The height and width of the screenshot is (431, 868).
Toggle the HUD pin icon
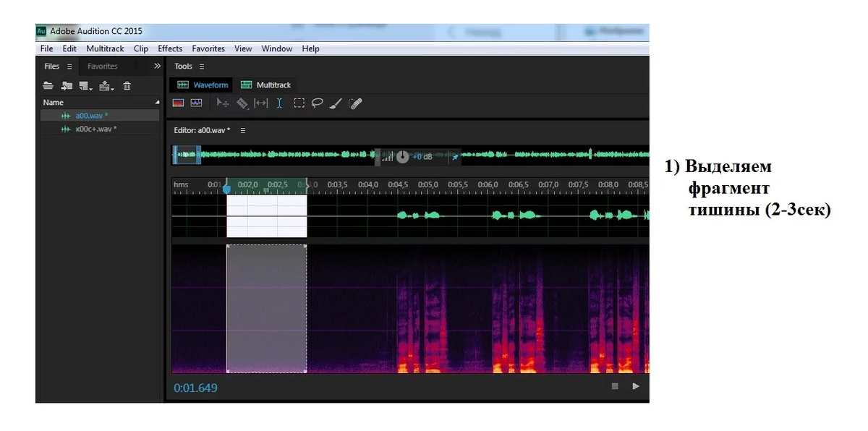[x=455, y=157]
